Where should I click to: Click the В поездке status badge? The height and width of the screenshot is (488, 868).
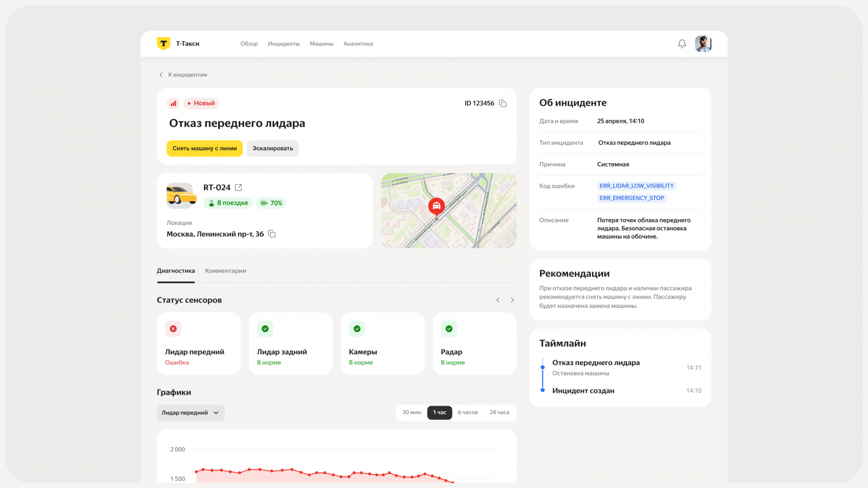(x=228, y=203)
